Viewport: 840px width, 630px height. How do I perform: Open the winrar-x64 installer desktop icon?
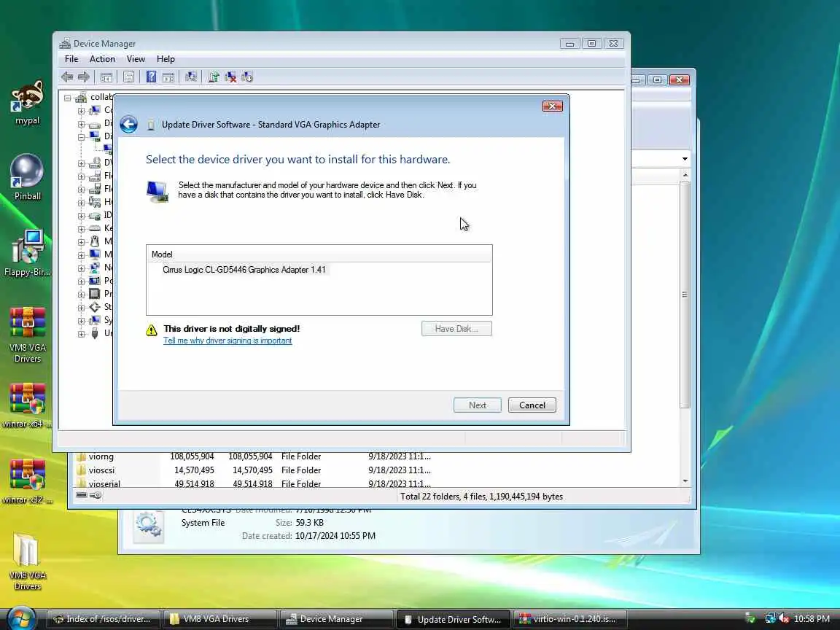(x=27, y=405)
